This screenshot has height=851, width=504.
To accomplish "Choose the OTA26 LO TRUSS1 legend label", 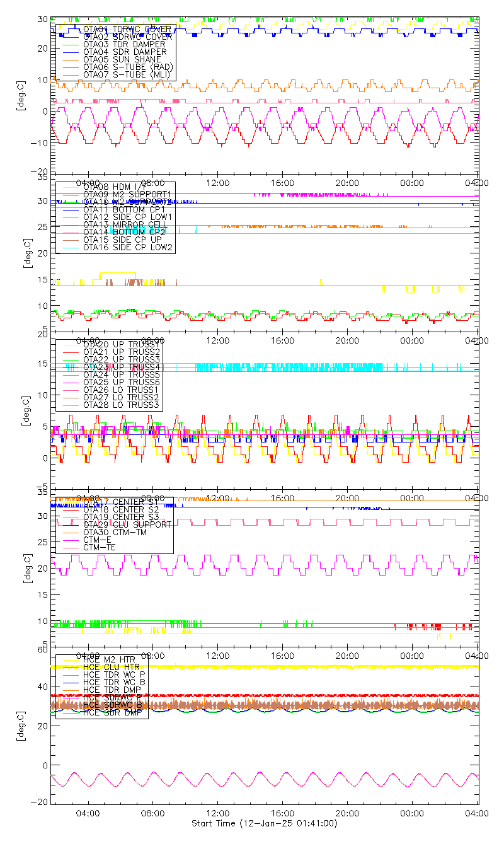I will tap(122, 390).
